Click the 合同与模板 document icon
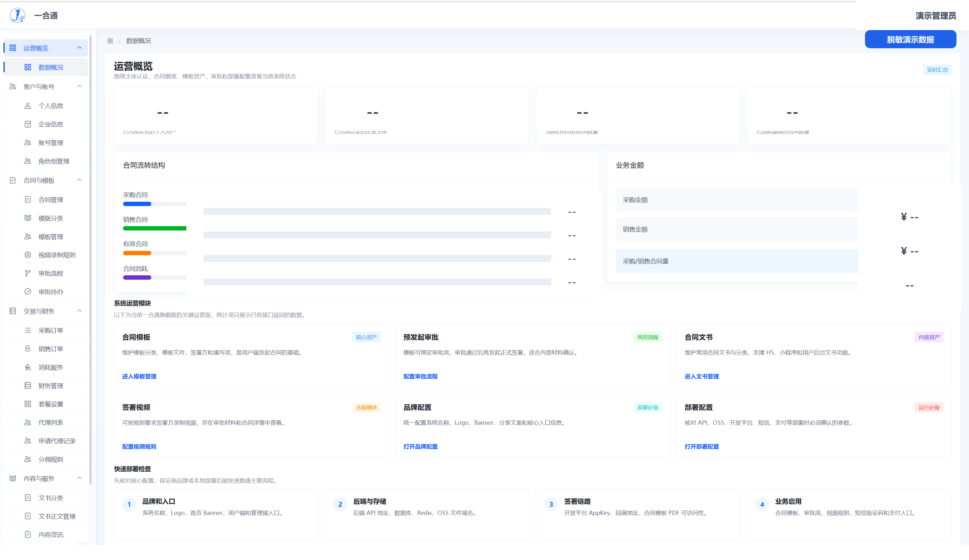This screenshot has height=560, width=969. pos(13,180)
